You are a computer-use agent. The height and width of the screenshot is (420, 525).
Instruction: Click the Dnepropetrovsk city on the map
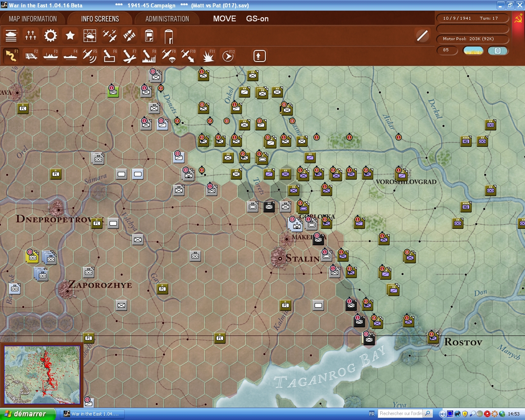point(58,210)
